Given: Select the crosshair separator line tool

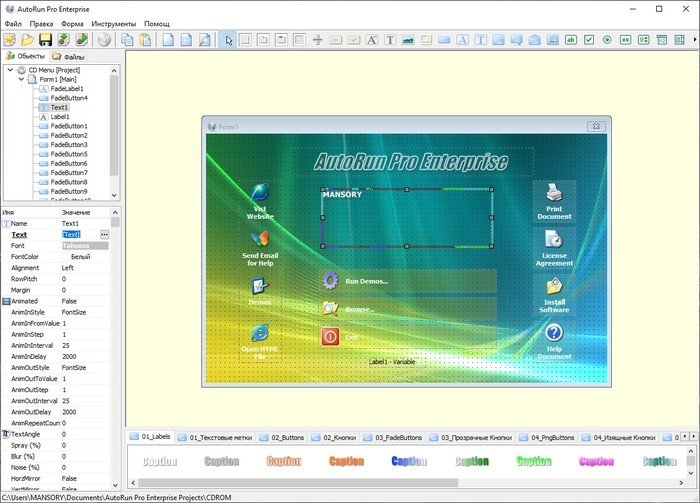Looking at the screenshot, I should point(317,40).
